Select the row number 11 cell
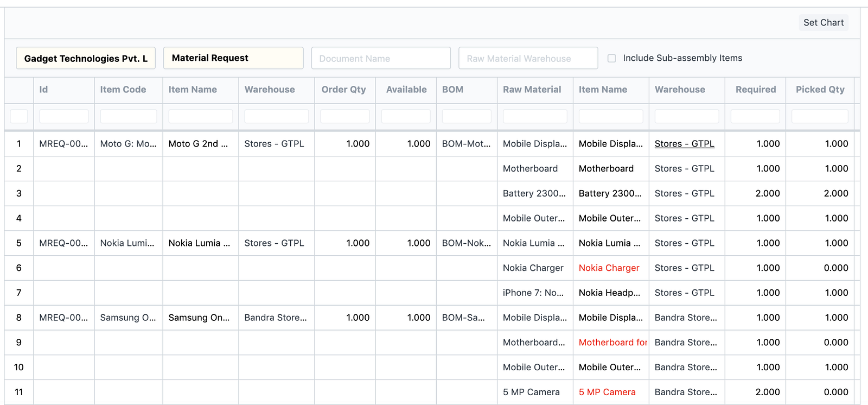 [19, 393]
